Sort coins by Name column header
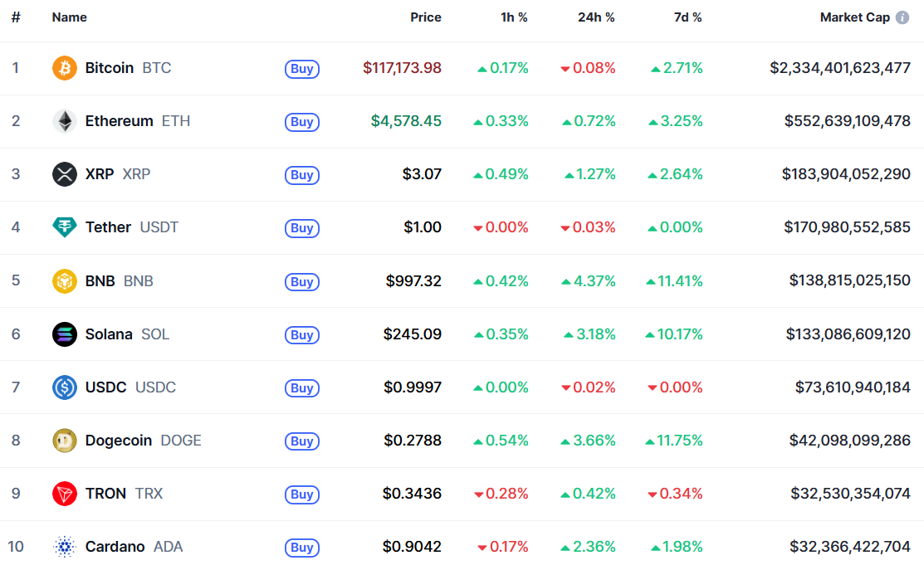The image size is (924, 570). [69, 17]
